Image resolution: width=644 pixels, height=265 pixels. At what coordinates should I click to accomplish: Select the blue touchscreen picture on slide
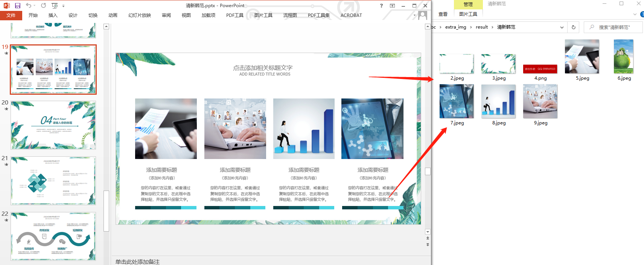[x=372, y=129]
